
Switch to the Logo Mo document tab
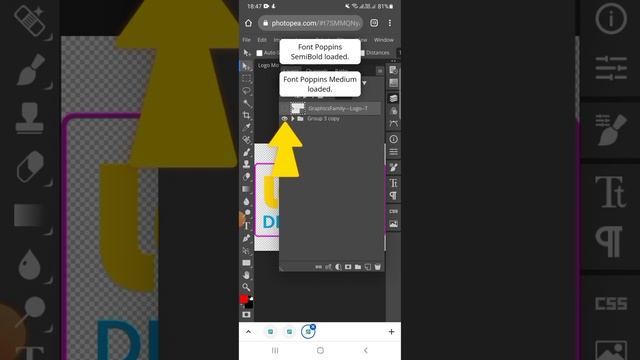(268, 65)
